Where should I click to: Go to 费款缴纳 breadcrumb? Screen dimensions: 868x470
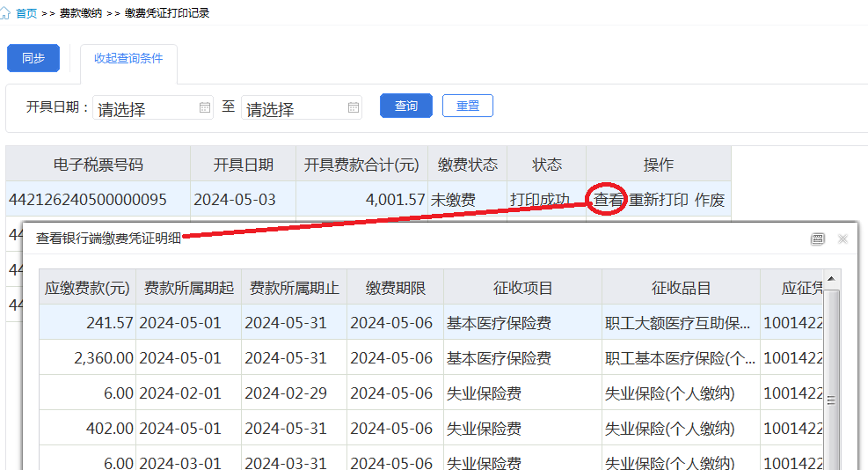point(81,13)
